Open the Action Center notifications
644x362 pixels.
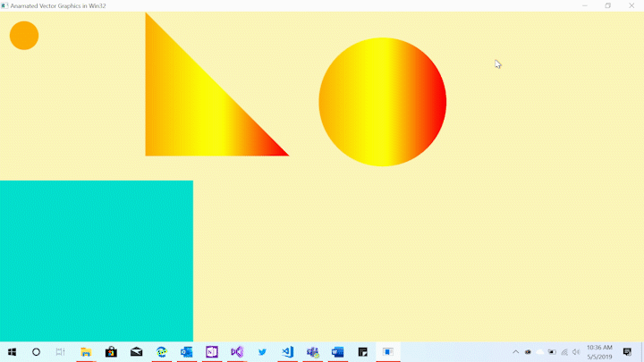[627, 352]
